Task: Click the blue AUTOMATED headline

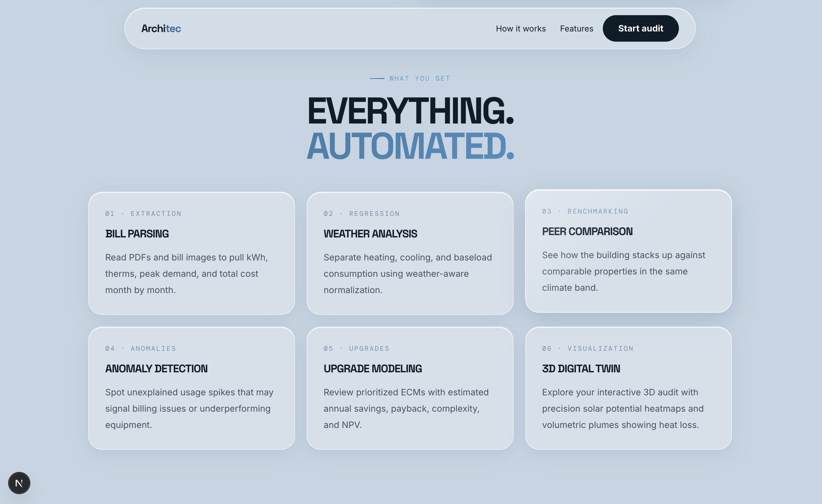Action: [x=410, y=146]
